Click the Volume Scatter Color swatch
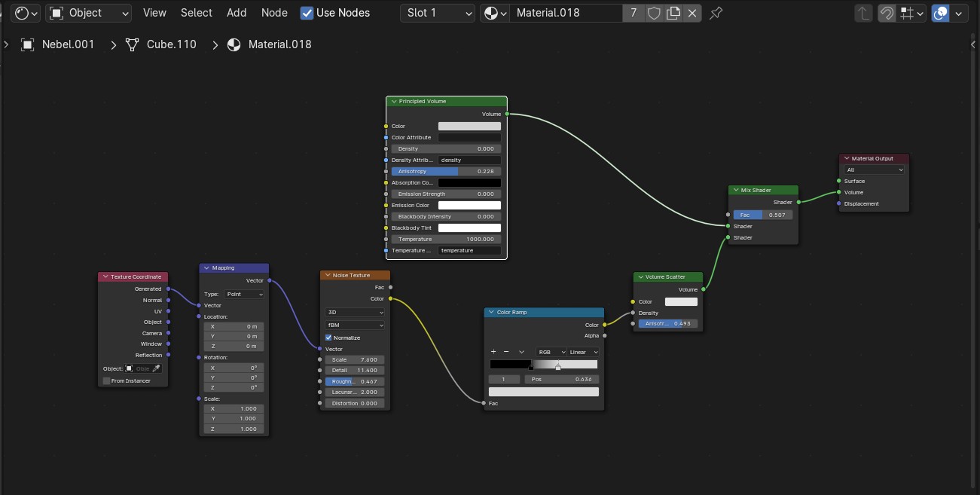The width and height of the screenshot is (980, 495). [x=681, y=301]
